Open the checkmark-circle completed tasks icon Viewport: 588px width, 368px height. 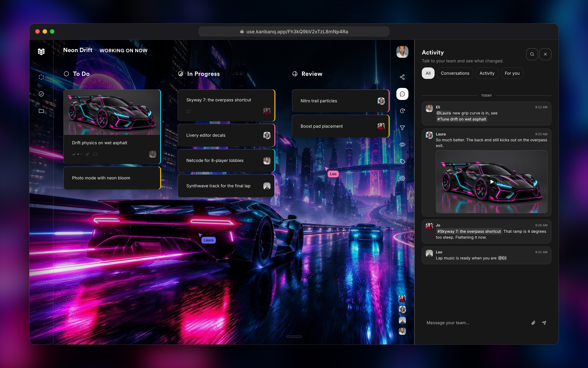point(41,94)
